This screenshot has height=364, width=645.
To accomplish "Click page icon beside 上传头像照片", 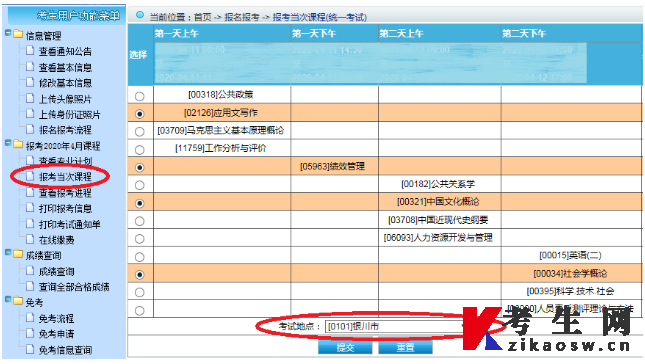I will (x=30, y=98).
